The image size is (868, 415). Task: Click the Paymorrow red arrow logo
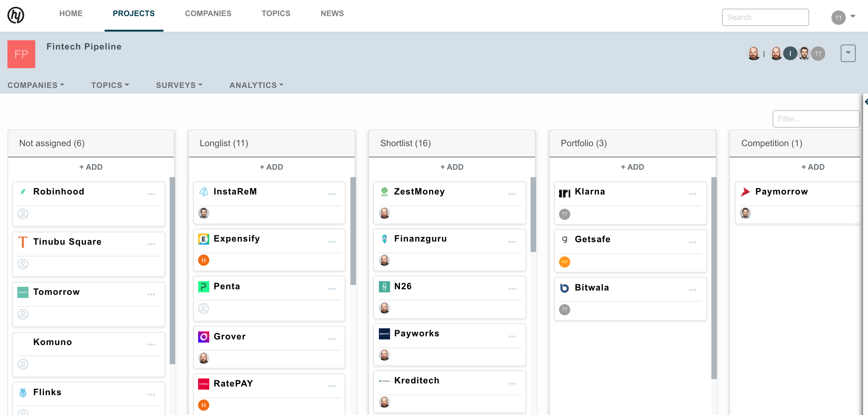pos(745,192)
